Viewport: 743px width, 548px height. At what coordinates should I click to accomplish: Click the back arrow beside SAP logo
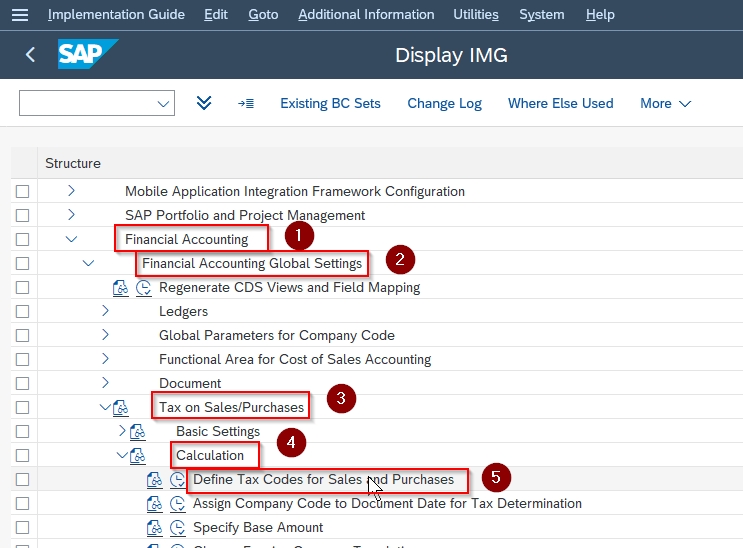(30, 55)
